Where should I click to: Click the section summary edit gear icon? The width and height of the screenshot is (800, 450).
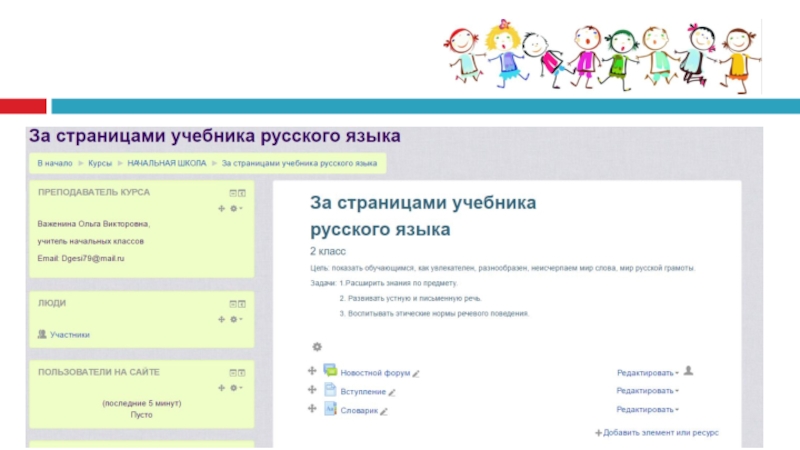(317, 347)
